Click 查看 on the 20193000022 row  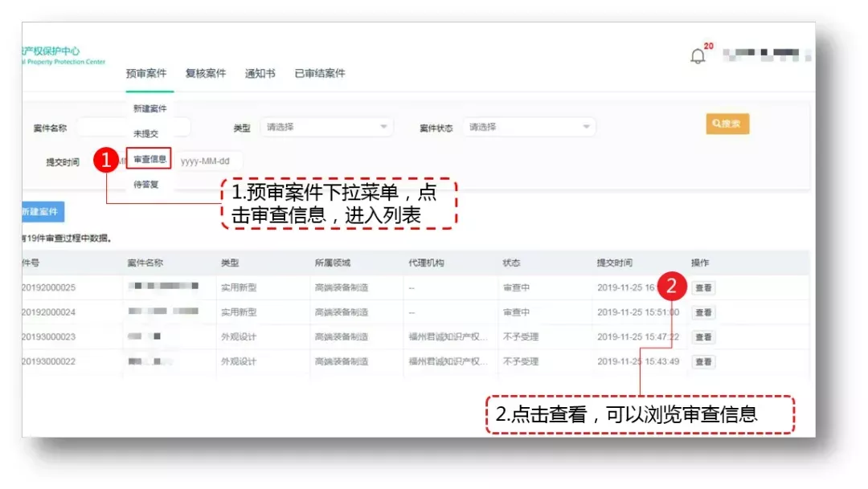(702, 361)
